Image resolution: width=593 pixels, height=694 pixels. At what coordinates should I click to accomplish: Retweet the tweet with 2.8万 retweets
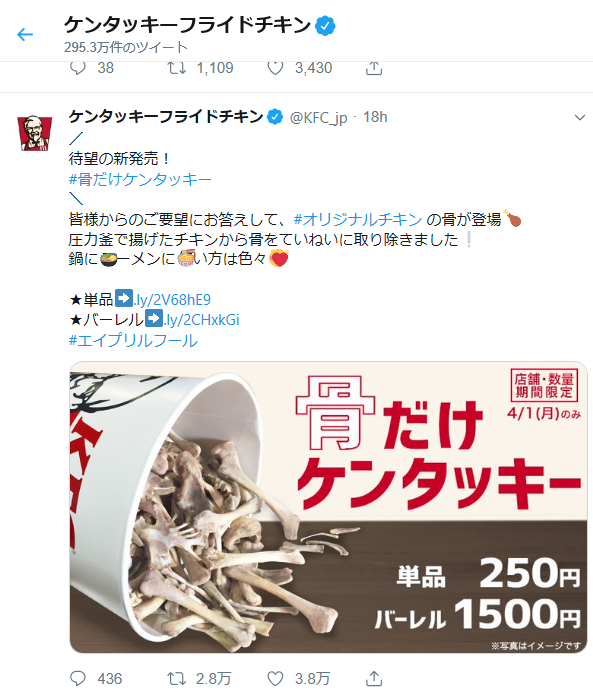[x=176, y=678]
